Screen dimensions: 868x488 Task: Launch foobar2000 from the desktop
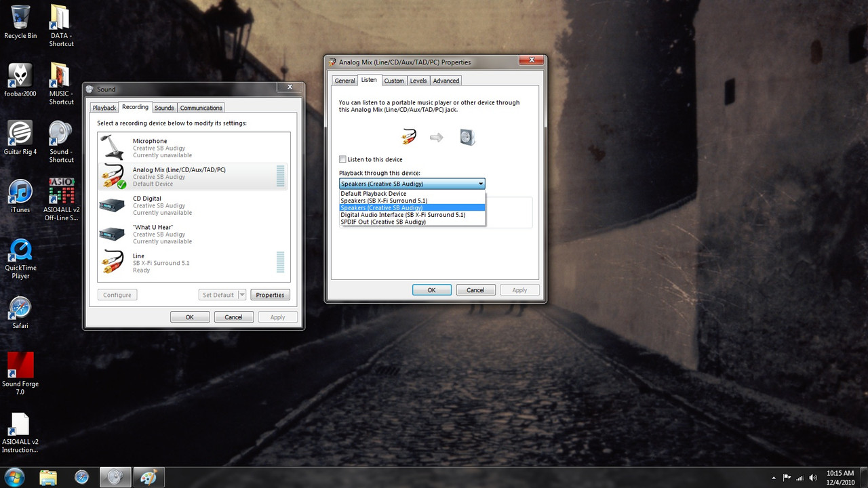pyautogui.click(x=20, y=80)
